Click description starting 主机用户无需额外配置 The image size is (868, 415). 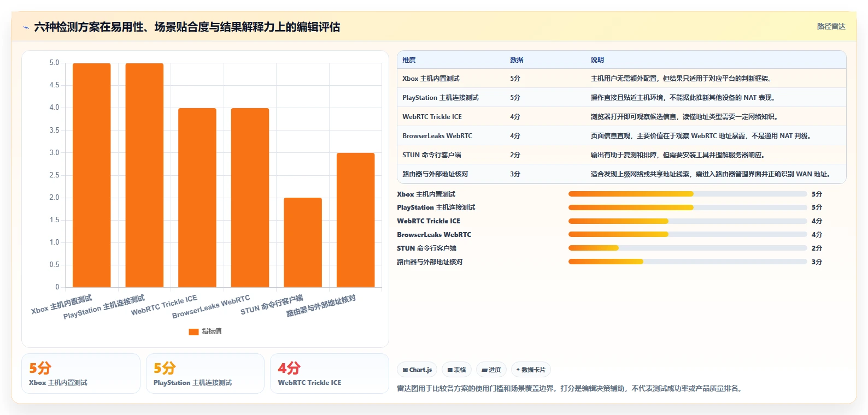click(681, 79)
